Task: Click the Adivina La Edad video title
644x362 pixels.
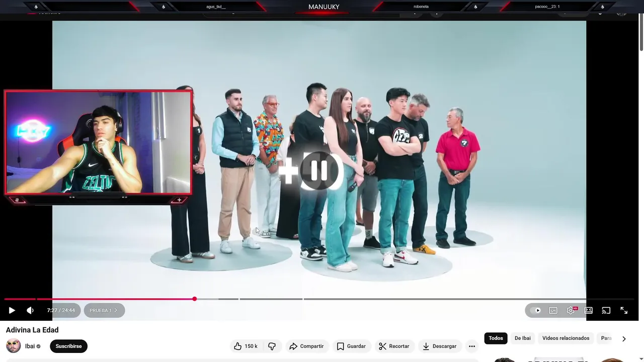Action: click(x=32, y=330)
